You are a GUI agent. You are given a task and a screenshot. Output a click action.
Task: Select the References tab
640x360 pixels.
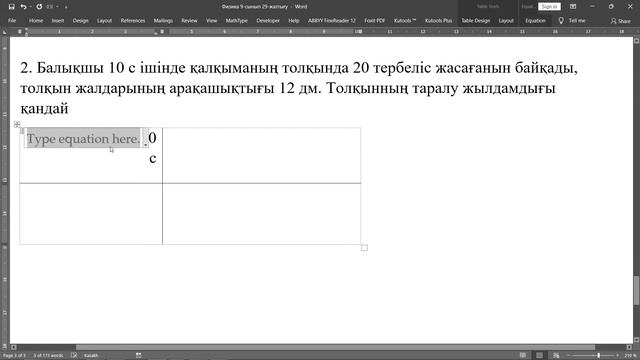click(133, 20)
